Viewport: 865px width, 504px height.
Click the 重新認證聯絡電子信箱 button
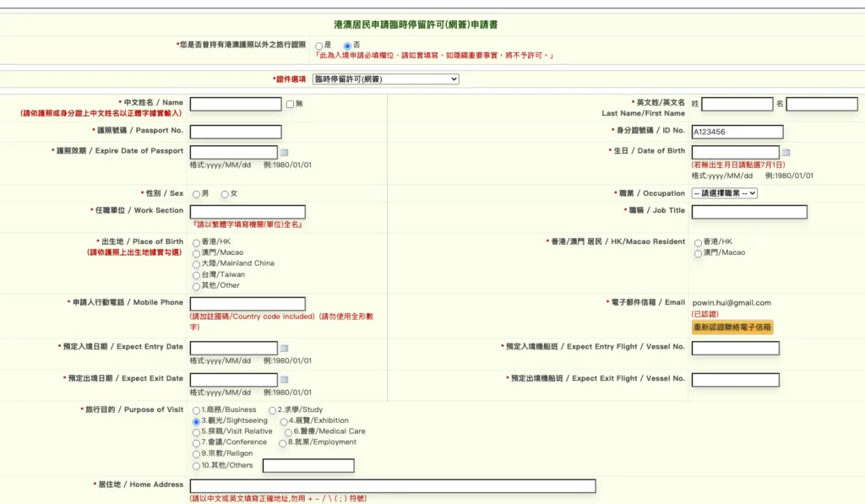tap(732, 328)
